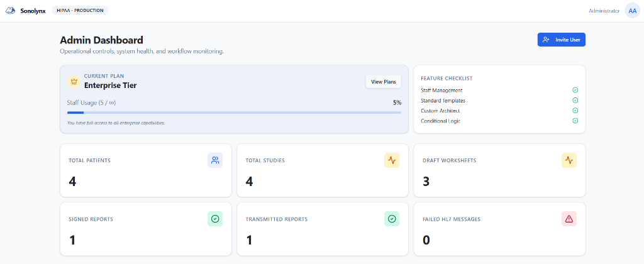This screenshot has height=264, width=644.
Task: Click the Conditional Logic check icon
Action: point(575,121)
